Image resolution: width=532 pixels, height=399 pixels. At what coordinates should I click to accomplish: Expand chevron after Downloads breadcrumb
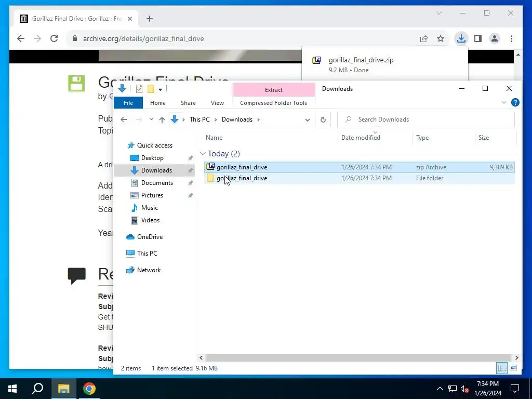tap(259, 119)
